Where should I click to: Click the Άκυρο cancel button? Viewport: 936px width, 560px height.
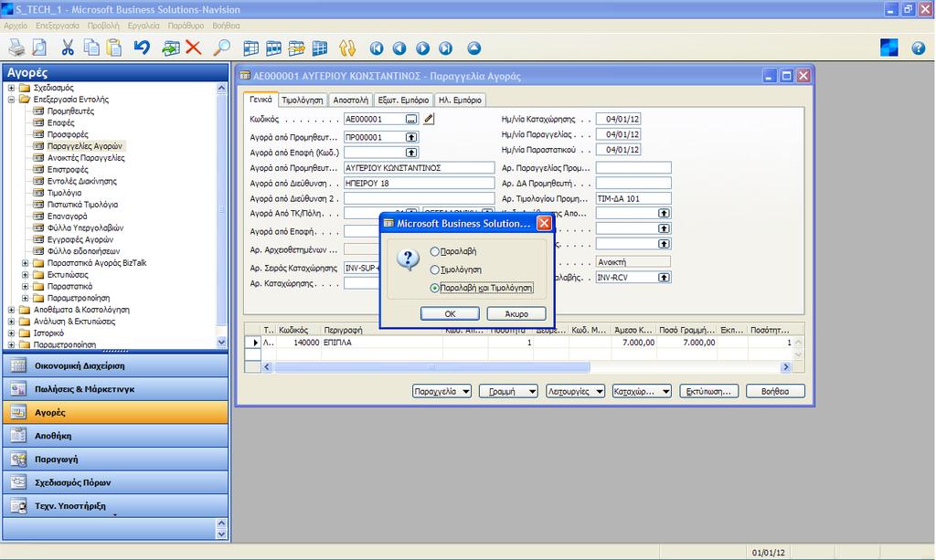coord(516,313)
